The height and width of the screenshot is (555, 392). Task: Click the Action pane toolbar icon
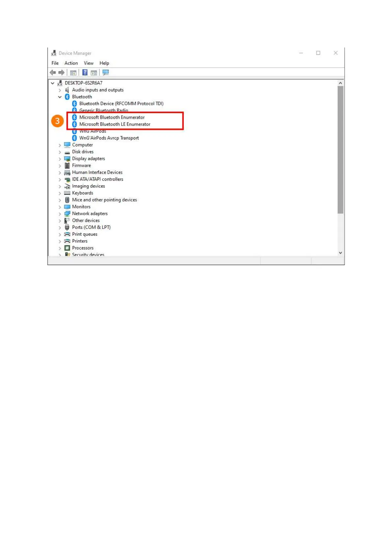[94, 73]
